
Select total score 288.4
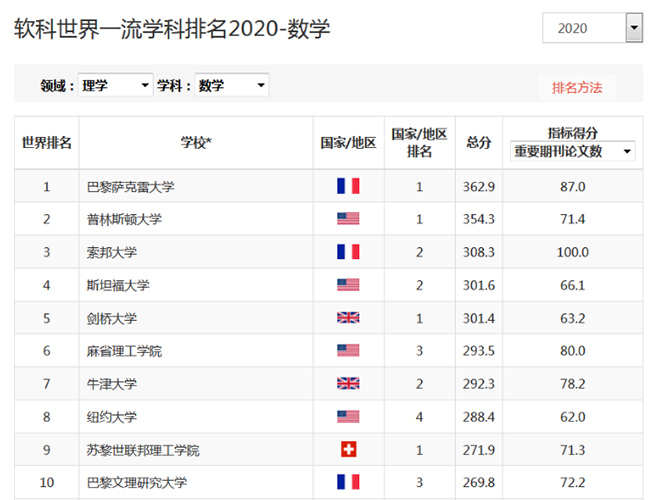[x=479, y=417]
